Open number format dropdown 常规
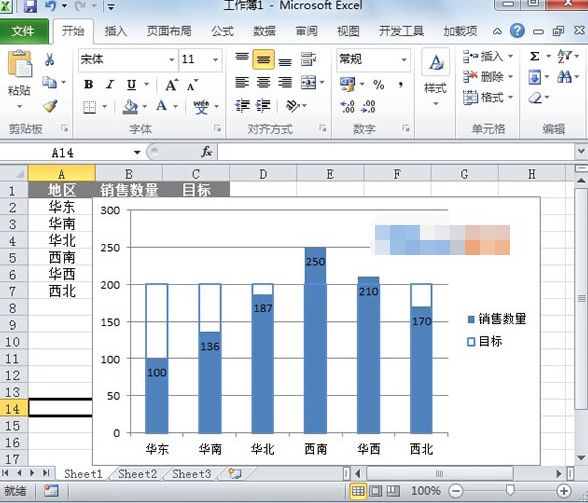This screenshot has width=588, height=503. coord(404,60)
